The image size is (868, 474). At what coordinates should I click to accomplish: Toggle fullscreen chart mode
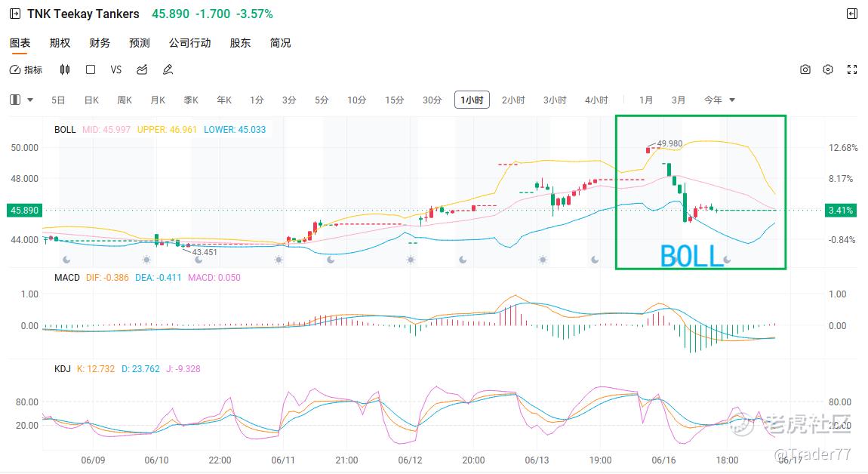(x=852, y=69)
